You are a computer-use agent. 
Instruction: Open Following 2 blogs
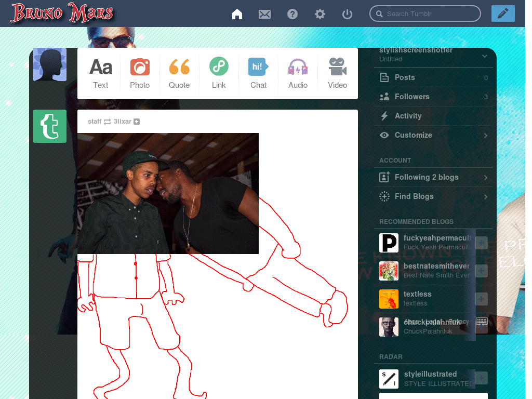pos(434,177)
